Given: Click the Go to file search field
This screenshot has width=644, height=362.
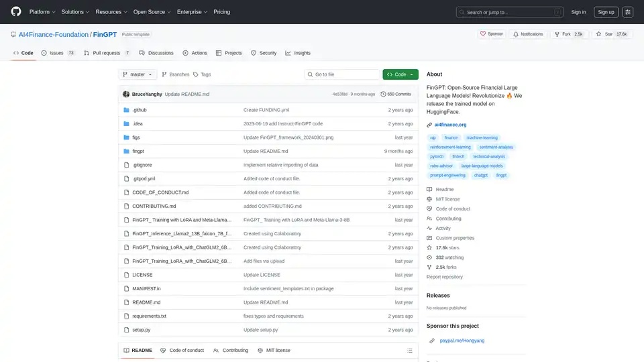Looking at the screenshot, I should (342, 74).
